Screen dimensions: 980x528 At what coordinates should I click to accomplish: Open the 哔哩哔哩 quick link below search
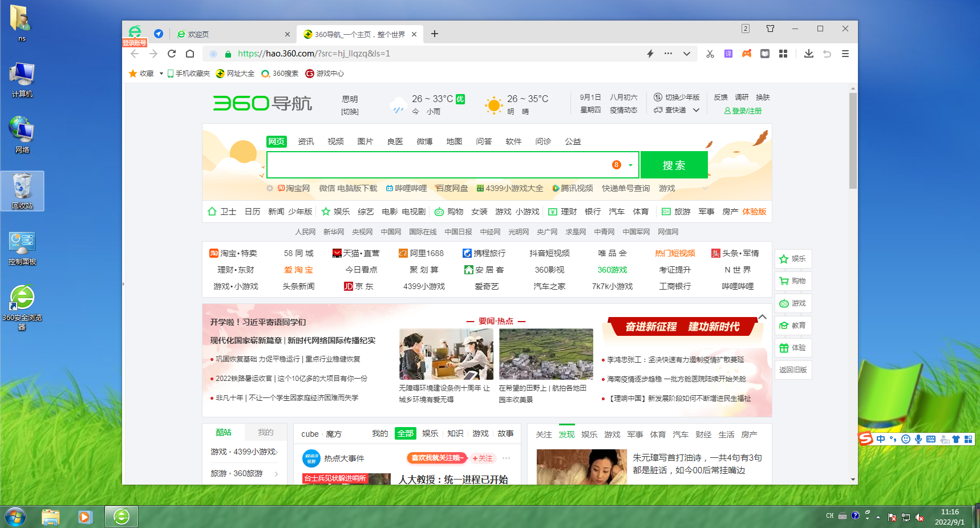(406, 188)
